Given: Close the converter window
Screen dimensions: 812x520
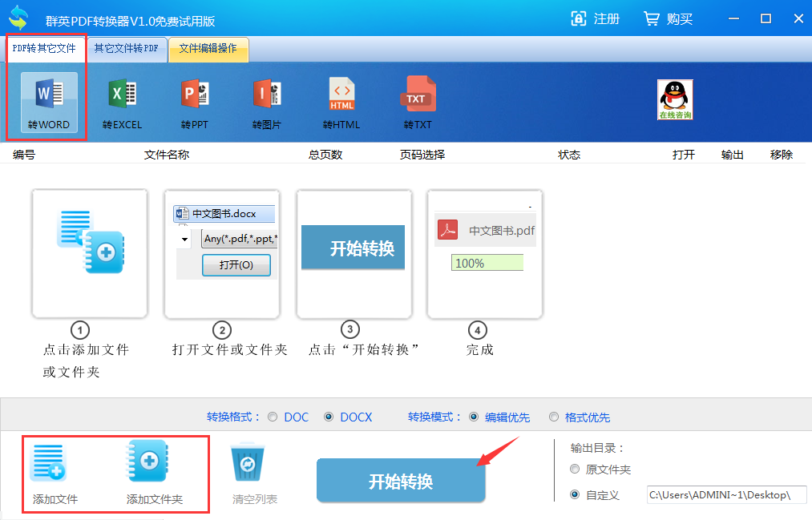Looking at the screenshot, I should (x=798, y=18).
